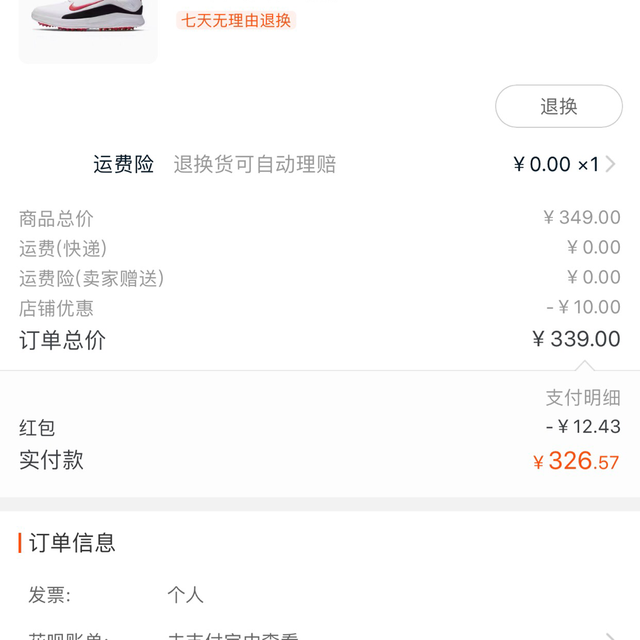This screenshot has height=640, width=640.
Task: Click the orange ¥326.57 paid amount
Action: [576, 461]
